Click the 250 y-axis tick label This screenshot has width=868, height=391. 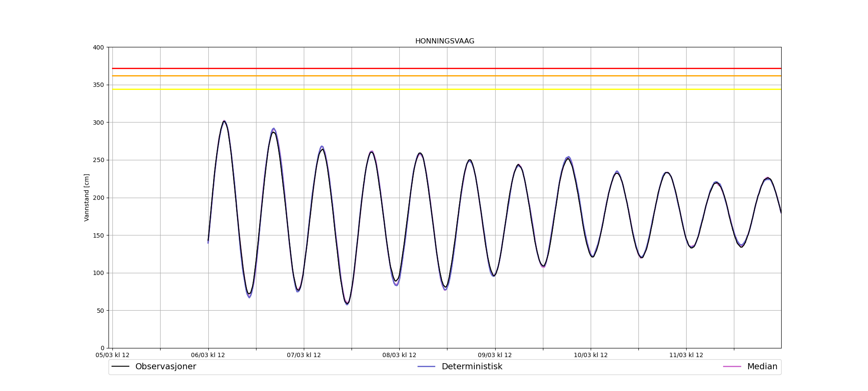pyautogui.click(x=99, y=160)
